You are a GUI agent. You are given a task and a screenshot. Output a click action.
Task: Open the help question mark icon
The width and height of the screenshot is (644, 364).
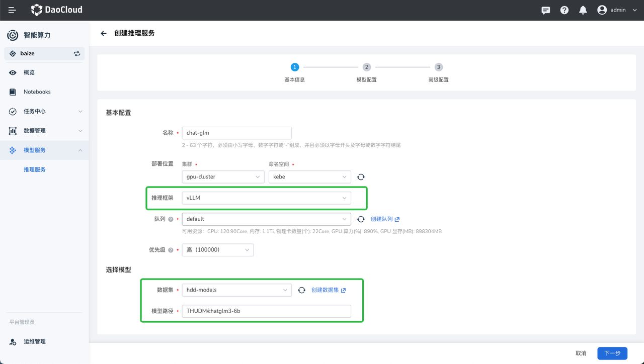tap(565, 10)
